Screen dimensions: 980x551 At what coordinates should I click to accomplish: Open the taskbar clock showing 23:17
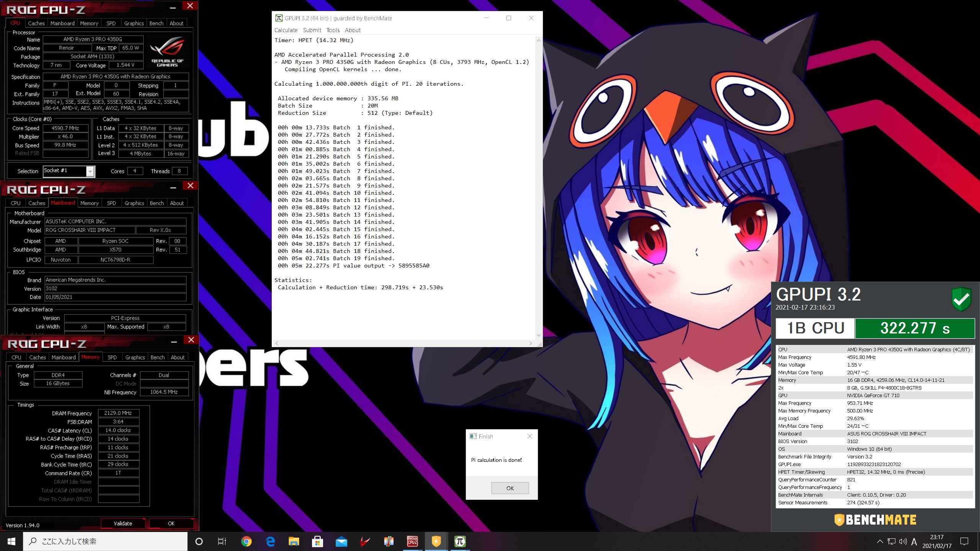(x=937, y=541)
